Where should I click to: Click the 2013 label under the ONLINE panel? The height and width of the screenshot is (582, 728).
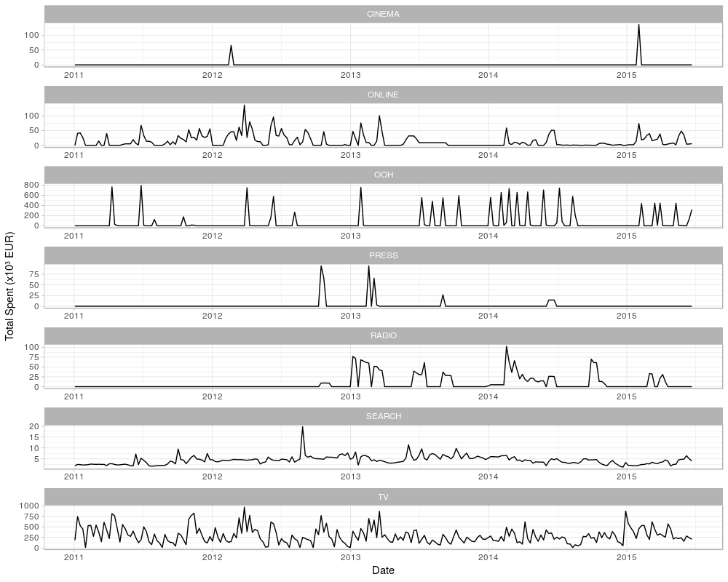[x=351, y=155]
